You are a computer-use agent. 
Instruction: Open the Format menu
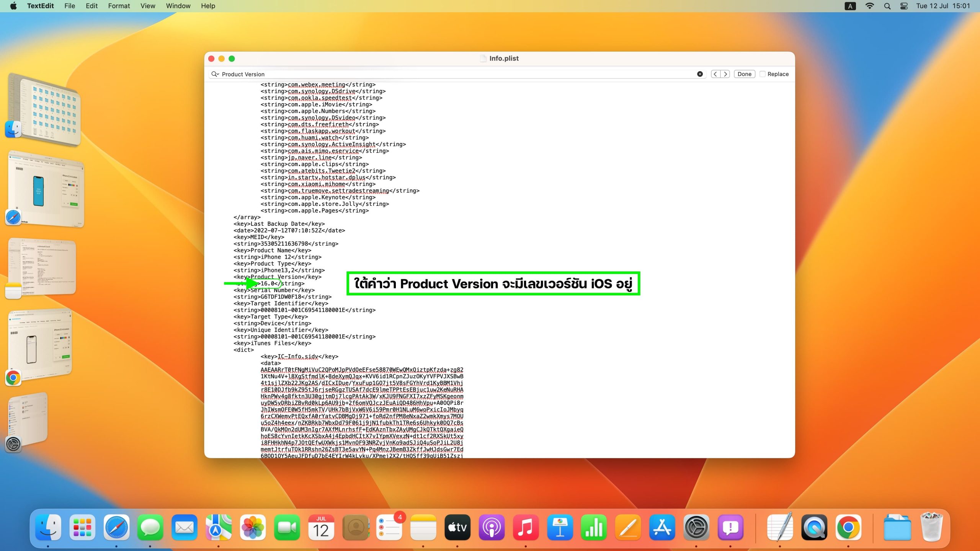click(119, 6)
